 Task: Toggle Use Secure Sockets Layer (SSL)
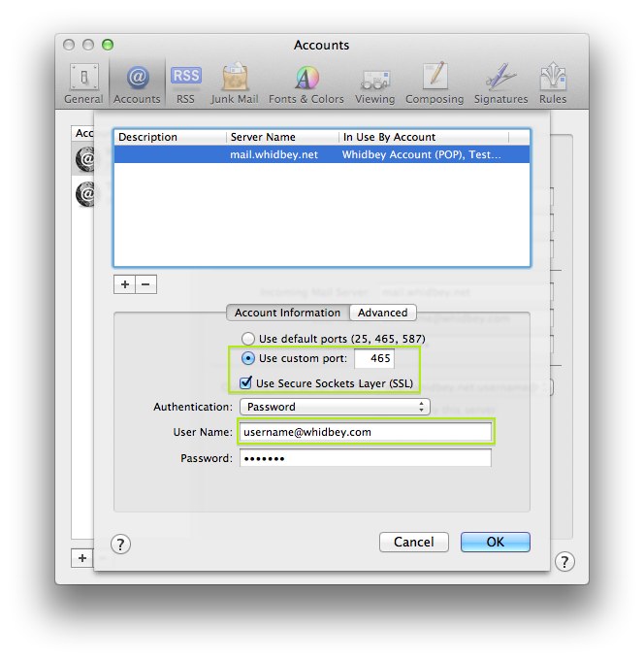[x=245, y=382]
